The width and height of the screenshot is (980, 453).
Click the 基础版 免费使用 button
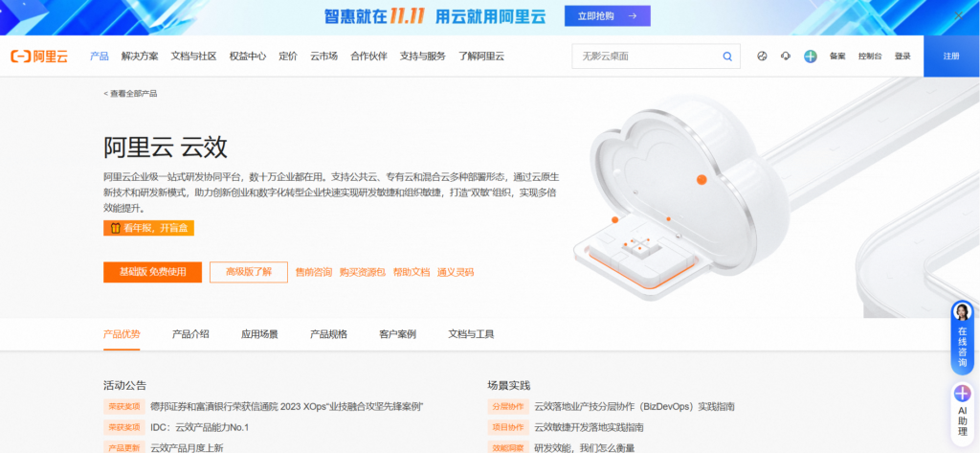pyautogui.click(x=152, y=272)
